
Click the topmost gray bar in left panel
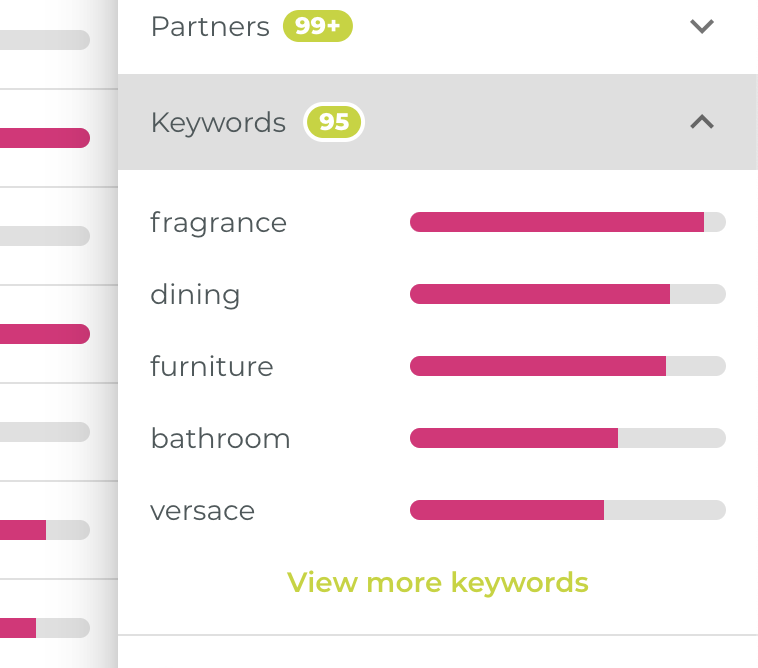(45, 40)
